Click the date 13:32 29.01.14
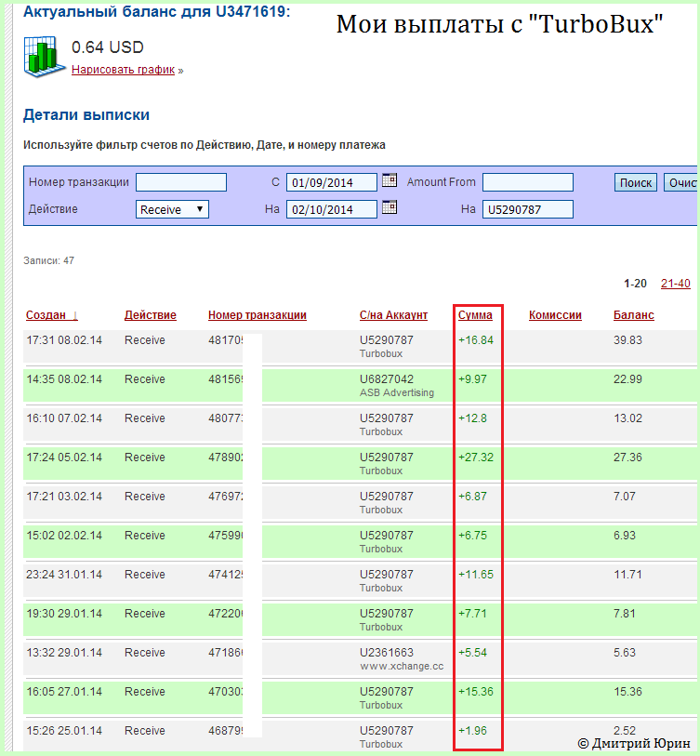 tap(64, 653)
